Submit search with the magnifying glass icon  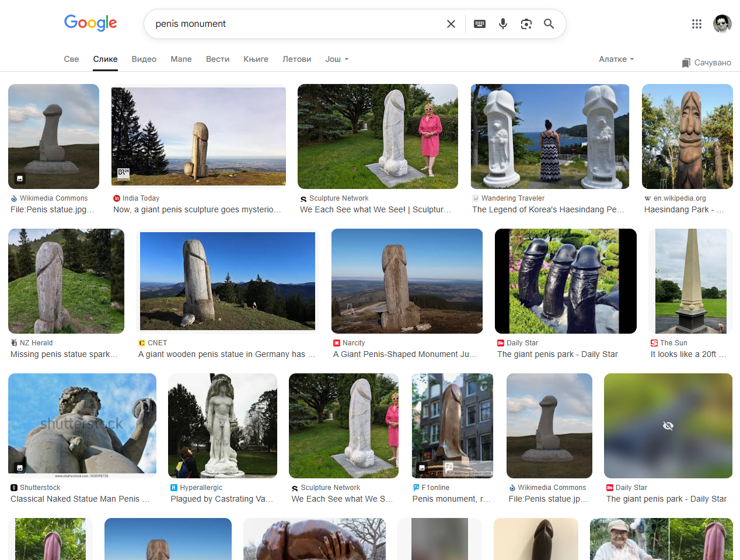point(549,24)
